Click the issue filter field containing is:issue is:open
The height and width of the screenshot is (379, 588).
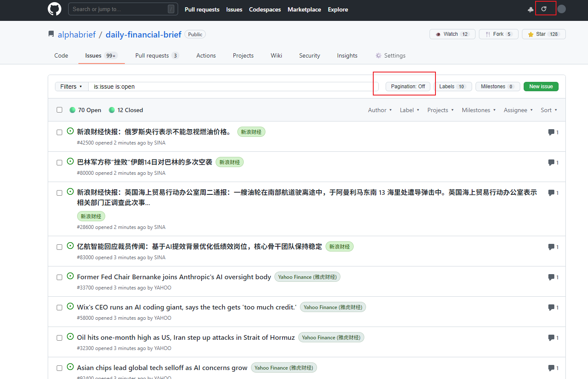[x=233, y=87]
